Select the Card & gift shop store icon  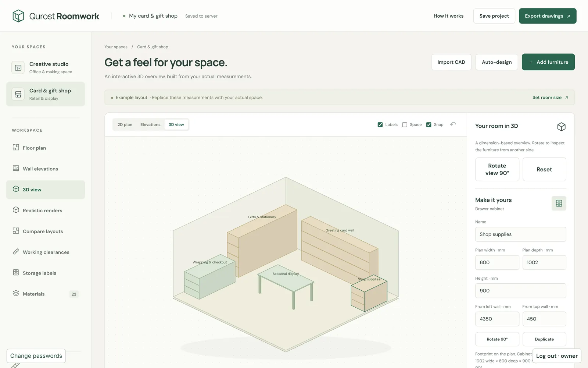18,94
